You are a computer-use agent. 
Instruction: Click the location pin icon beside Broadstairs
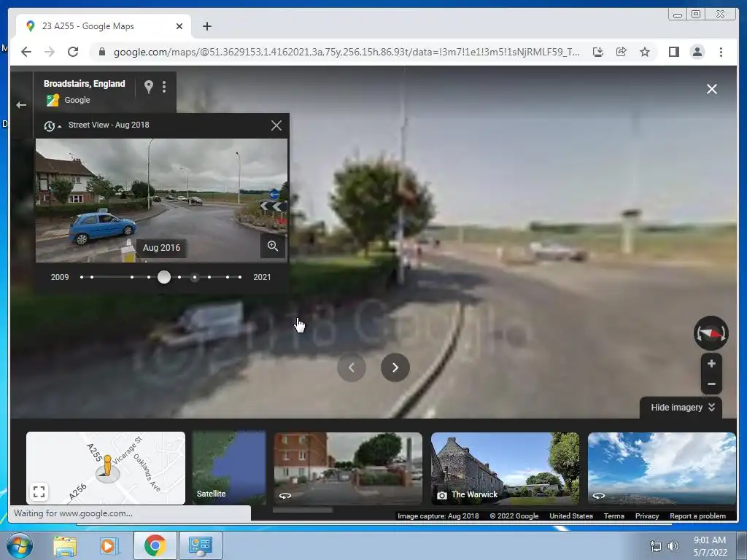point(149,86)
